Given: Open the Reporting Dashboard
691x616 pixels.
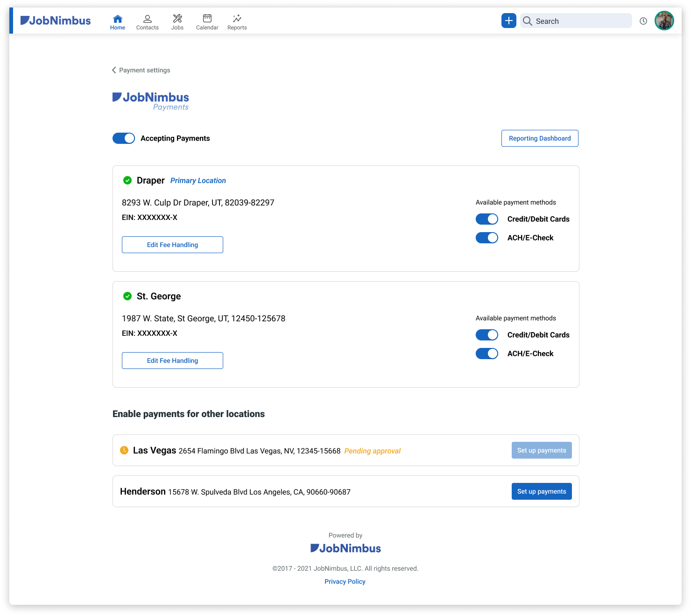Looking at the screenshot, I should [x=540, y=138].
